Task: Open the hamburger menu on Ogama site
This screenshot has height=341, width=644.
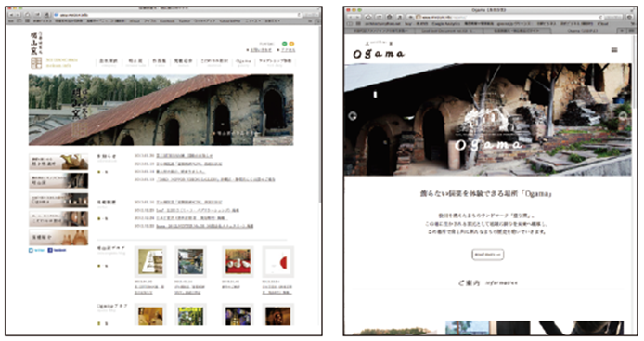Action: click(614, 50)
